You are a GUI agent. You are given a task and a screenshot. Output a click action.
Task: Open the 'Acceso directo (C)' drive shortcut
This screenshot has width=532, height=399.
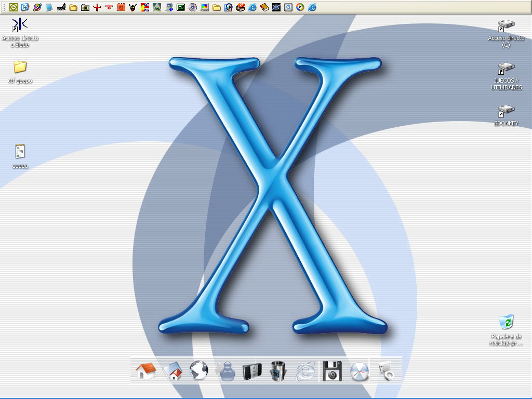506,25
